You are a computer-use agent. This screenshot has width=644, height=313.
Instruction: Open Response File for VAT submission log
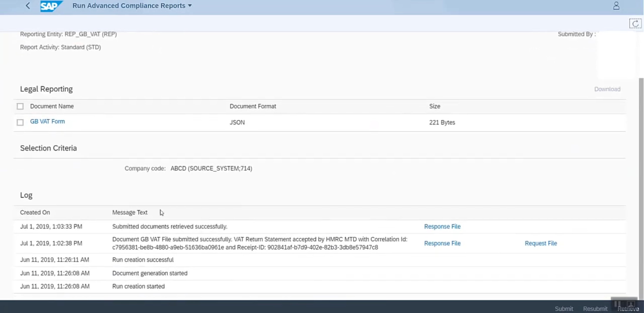[442, 243]
